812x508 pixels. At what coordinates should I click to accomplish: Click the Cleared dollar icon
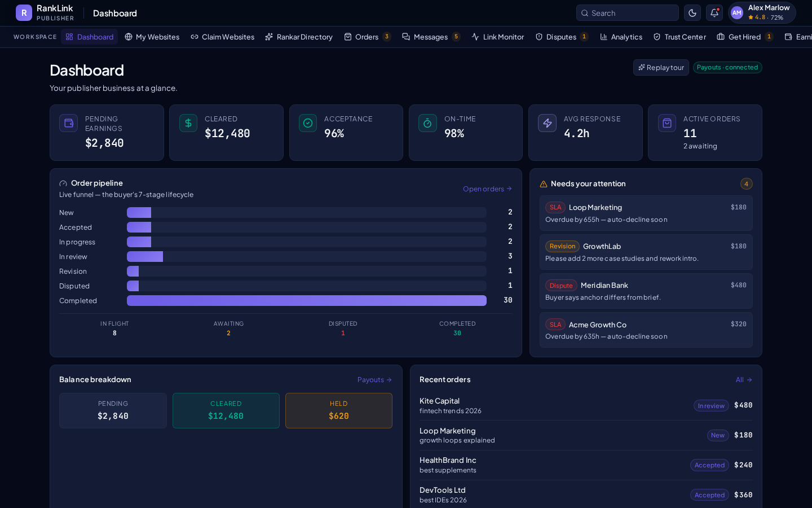point(188,123)
